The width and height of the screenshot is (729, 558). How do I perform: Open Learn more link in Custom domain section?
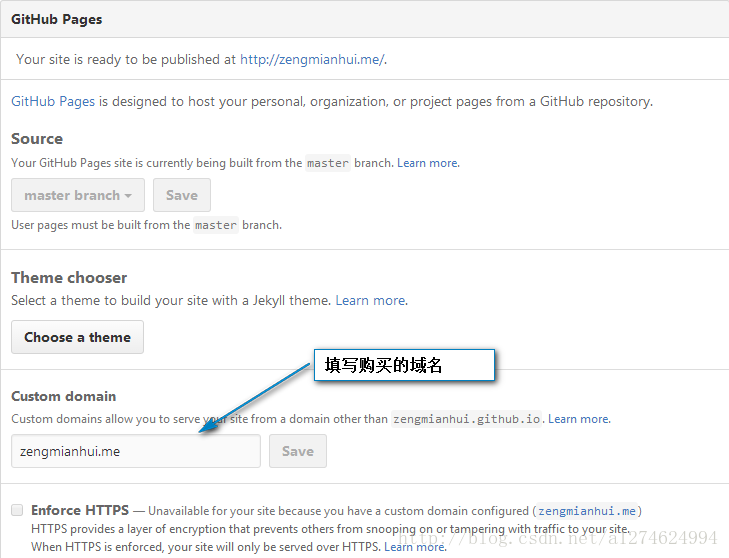(579, 419)
